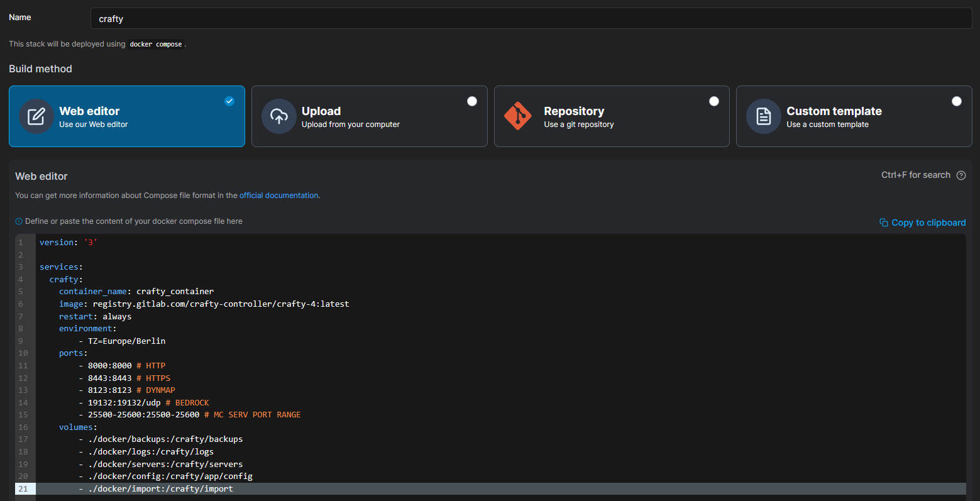980x501 pixels.
Task: Select the Upload radio button
Action: pyautogui.click(x=472, y=101)
